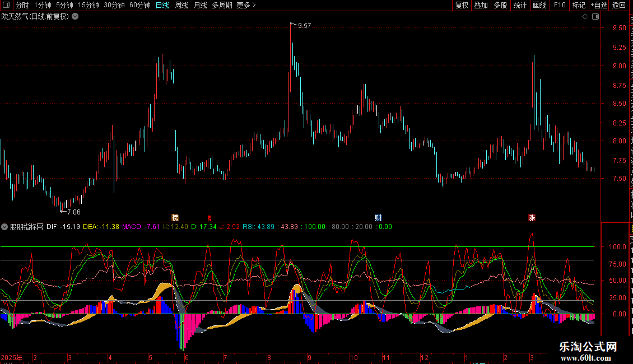The height and width of the screenshot is (364, 633).
Task: Switch to 周线 weekly chart
Action: point(181,5)
